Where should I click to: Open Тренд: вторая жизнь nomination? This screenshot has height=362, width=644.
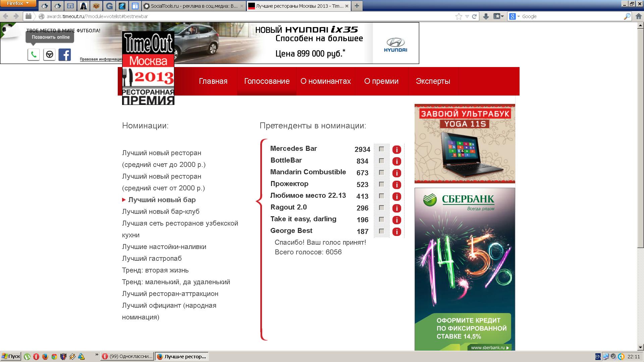pyautogui.click(x=155, y=270)
